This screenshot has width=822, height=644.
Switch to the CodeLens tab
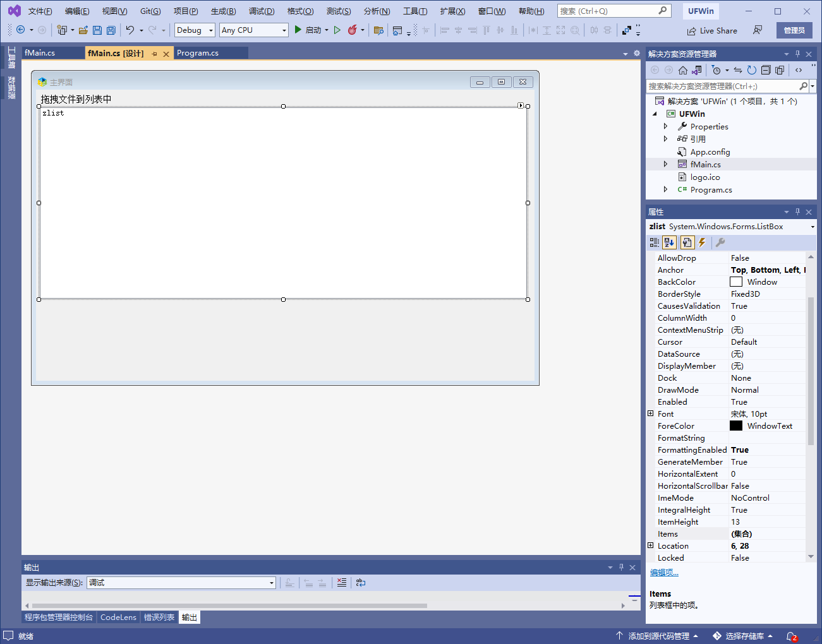118,617
